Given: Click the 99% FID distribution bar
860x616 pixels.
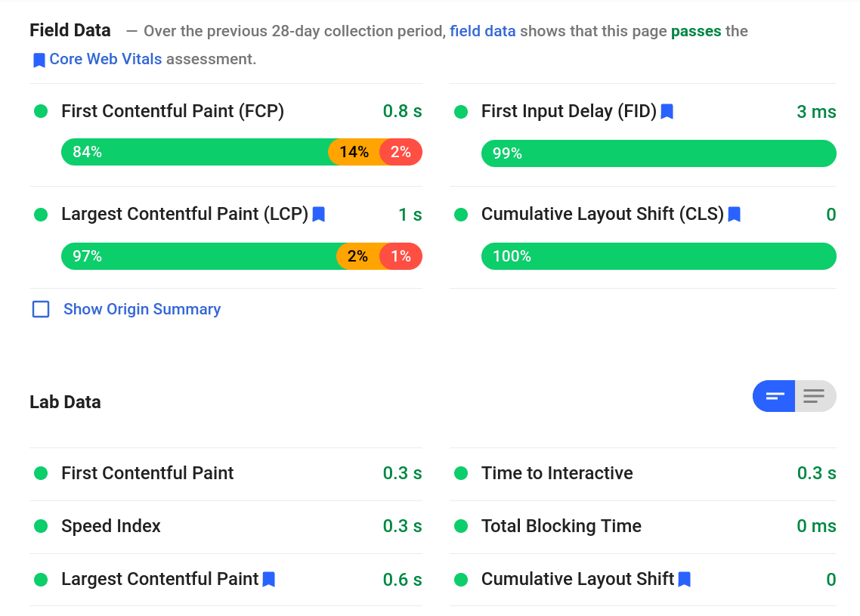Looking at the screenshot, I should pyautogui.click(x=657, y=153).
